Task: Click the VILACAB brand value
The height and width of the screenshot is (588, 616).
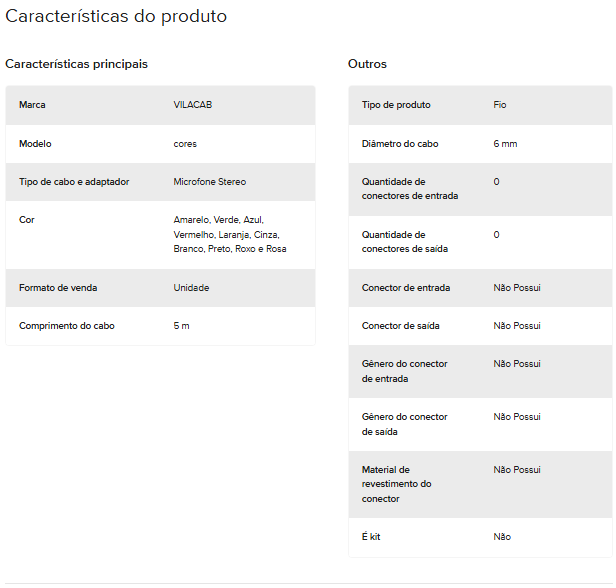Action: (x=192, y=105)
